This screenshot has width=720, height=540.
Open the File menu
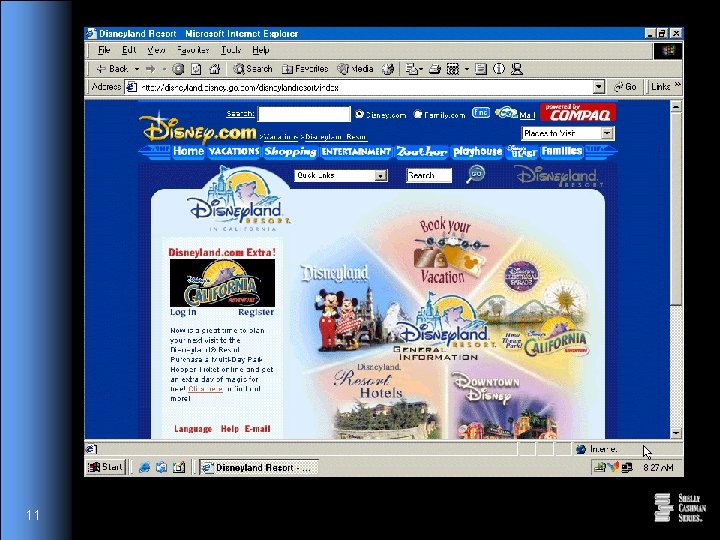point(104,50)
